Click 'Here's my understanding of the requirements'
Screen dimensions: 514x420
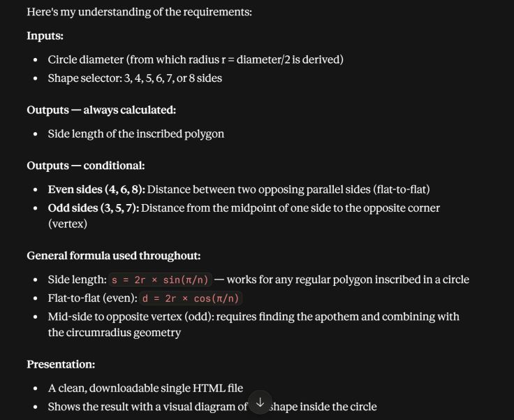click(139, 12)
